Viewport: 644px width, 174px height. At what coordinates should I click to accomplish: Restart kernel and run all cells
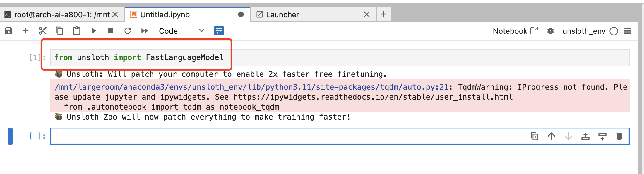click(145, 31)
